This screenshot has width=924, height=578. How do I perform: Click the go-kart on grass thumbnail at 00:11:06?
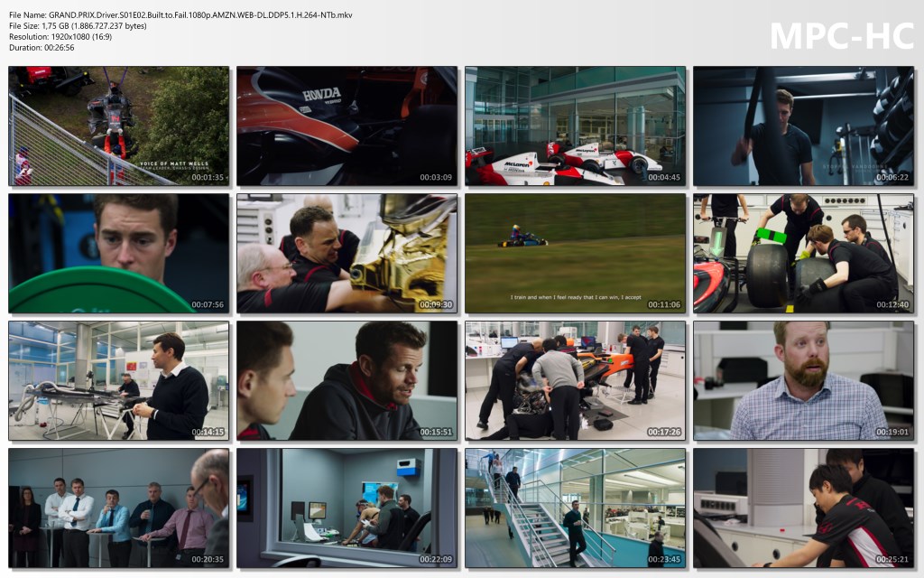pyautogui.click(x=575, y=253)
